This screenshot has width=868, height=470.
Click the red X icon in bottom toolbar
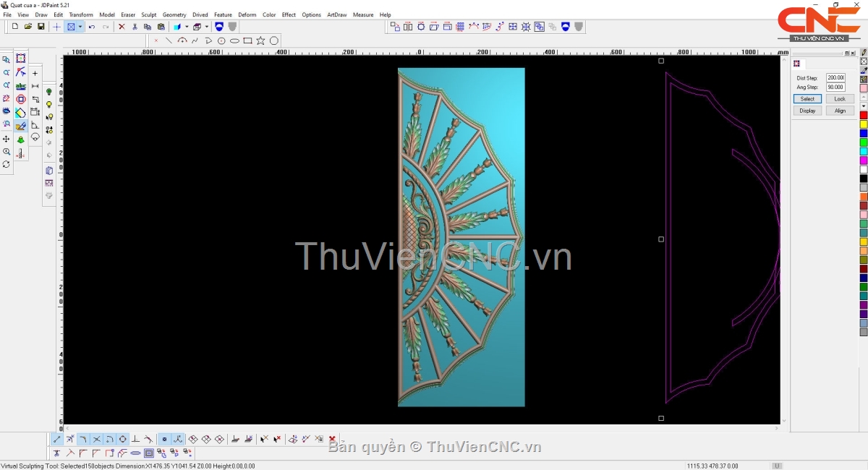click(332, 439)
